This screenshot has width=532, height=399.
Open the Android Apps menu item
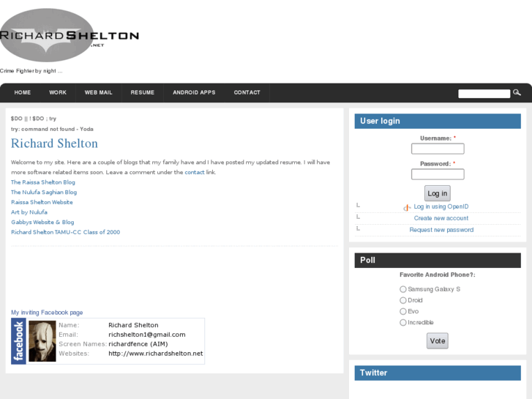(x=194, y=92)
